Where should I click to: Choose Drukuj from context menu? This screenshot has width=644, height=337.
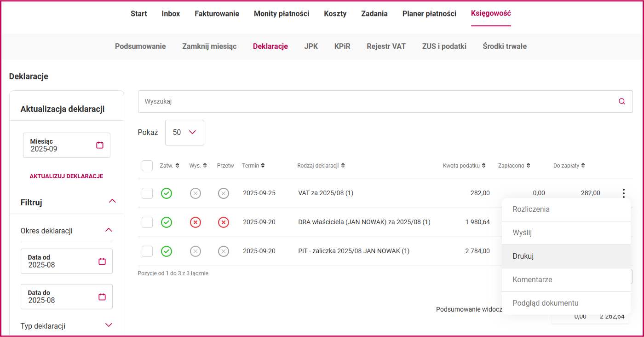(x=566, y=256)
